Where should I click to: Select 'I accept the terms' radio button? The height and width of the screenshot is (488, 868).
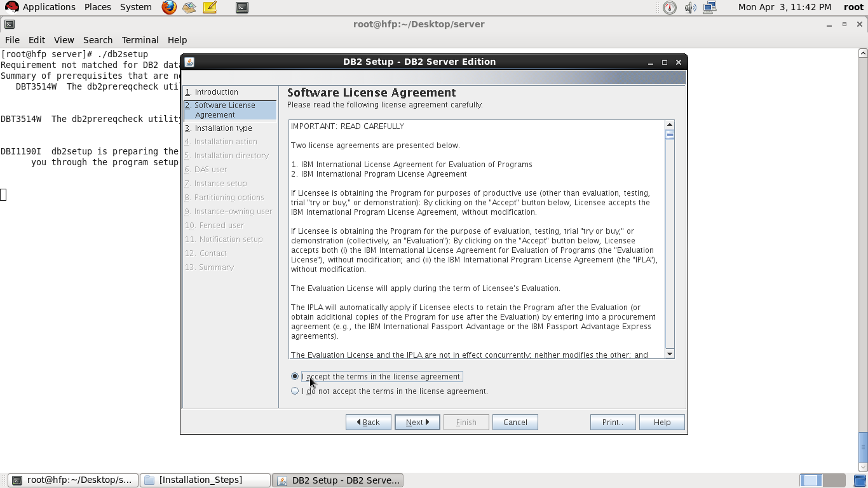pos(294,376)
